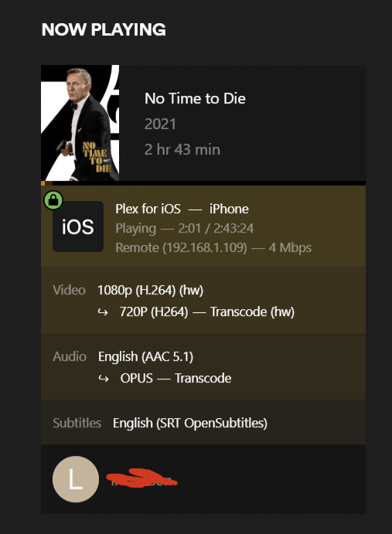
Task: Click the 2021 release year text
Action: (x=160, y=124)
